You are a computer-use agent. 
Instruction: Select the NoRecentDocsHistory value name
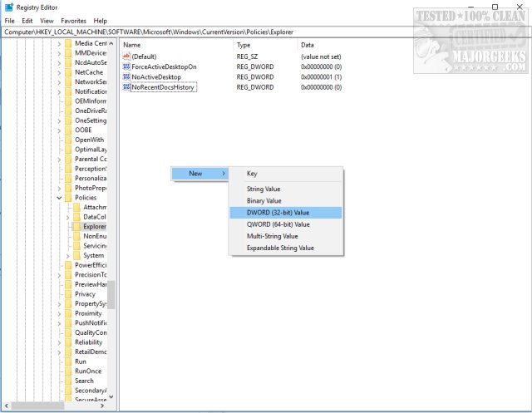click(163, 87)
